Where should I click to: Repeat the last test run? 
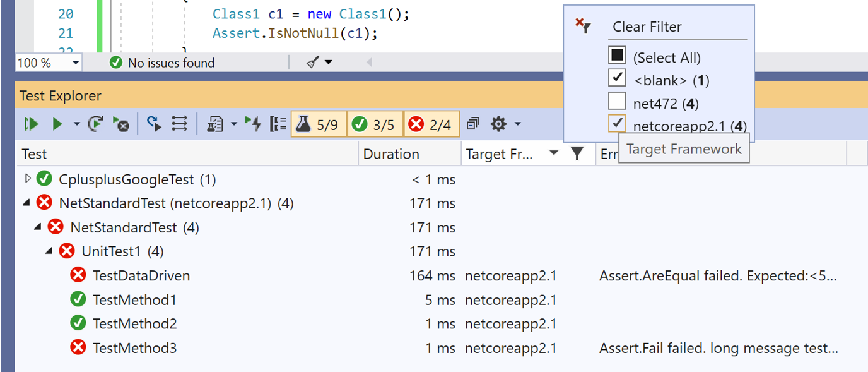click(x=95, y=124)
